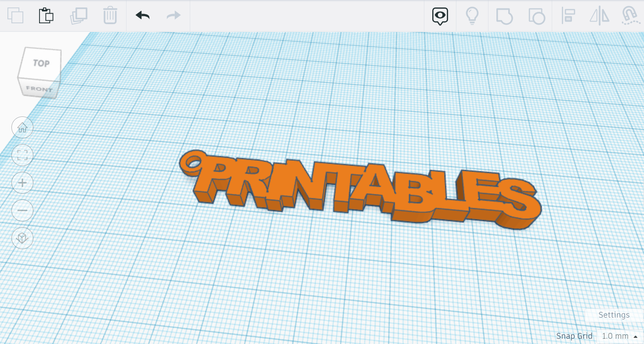Click the Delete trash can icon
The image size is (644, 344).
tap(110, 15)
